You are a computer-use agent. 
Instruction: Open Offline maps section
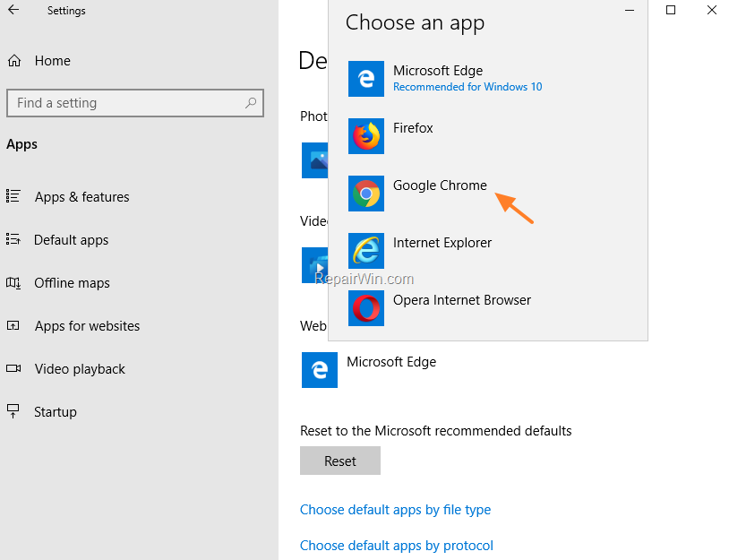(x=72, y=283)
